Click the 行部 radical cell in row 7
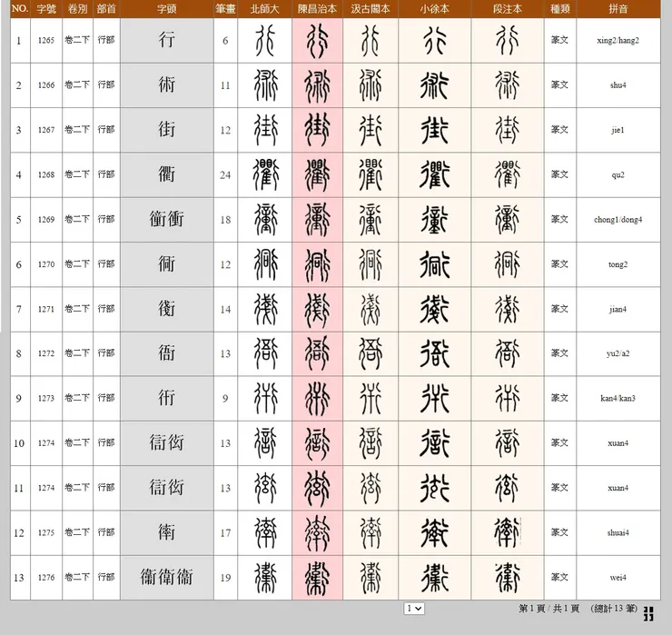The width and height of the screenshot is (672, 635). 106,309
